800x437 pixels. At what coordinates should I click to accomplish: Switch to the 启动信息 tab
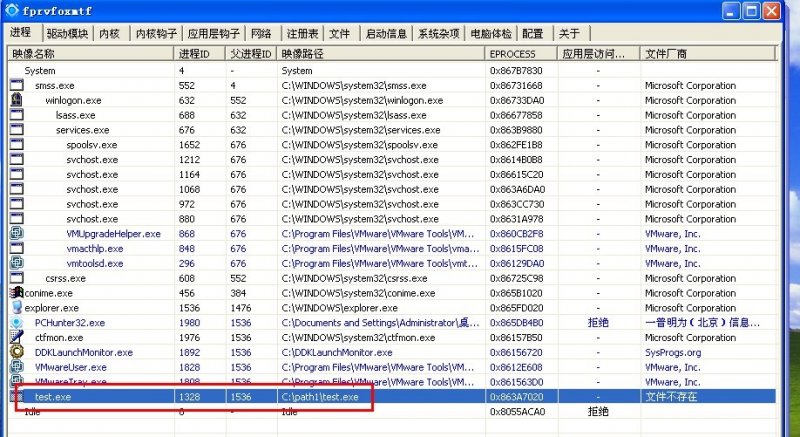pyautogui.click(x=386, y=34)
